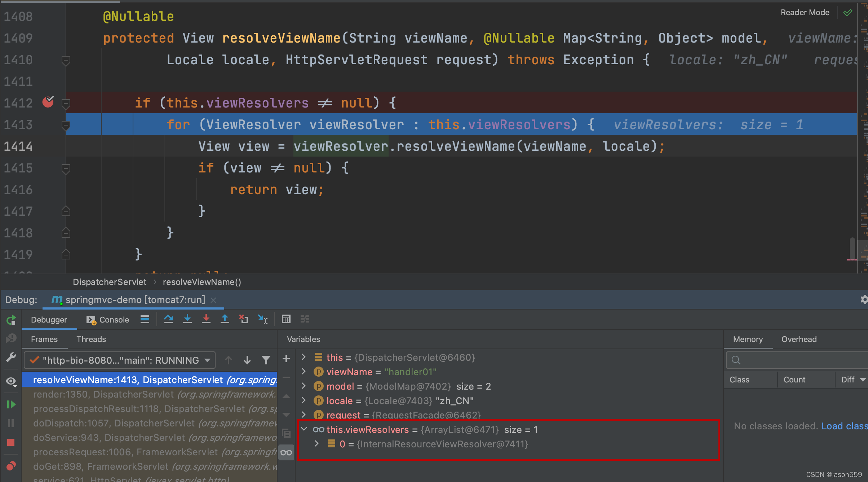This screenshot has height=482, width=868.
Task: Select frame render:1350, DispatcherServlet
Action: (149, 394)
